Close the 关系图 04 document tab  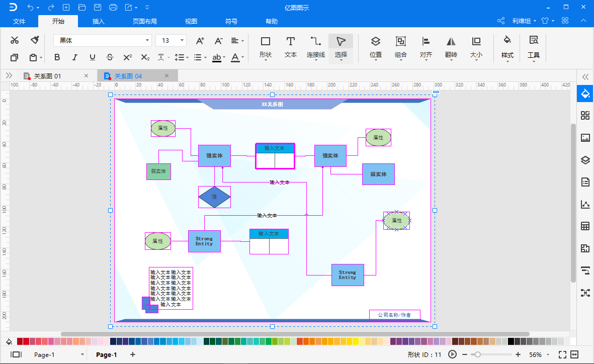pos(166,76)
